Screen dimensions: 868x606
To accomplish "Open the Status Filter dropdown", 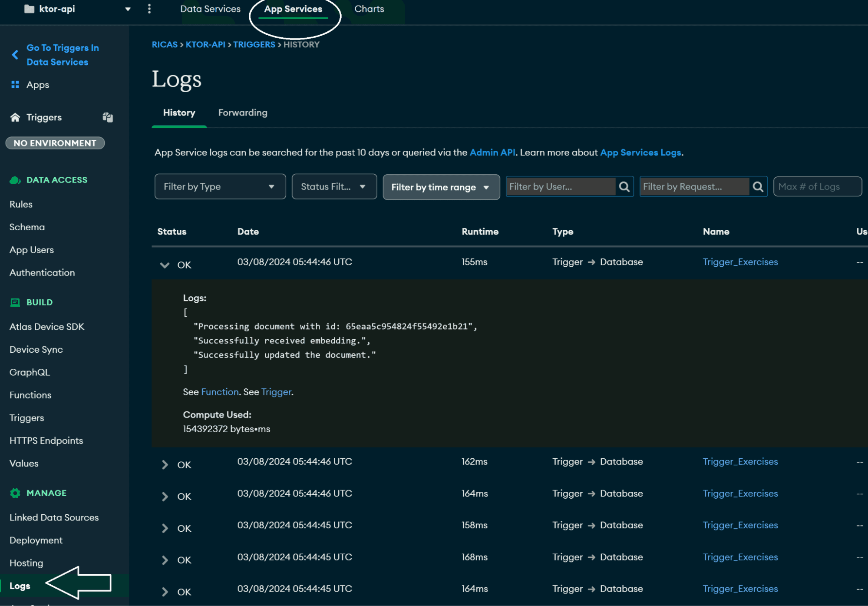I will (x=334, y=187).
